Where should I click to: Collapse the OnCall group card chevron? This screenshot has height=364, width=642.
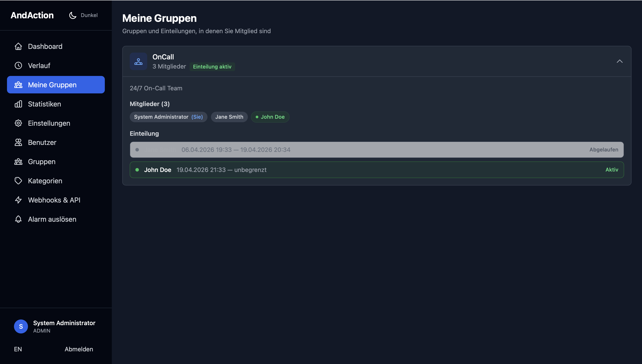coord(620,62)
